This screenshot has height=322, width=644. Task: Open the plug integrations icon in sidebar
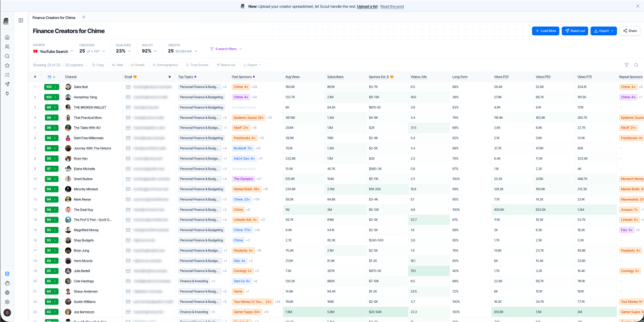[x=7, y=93]
